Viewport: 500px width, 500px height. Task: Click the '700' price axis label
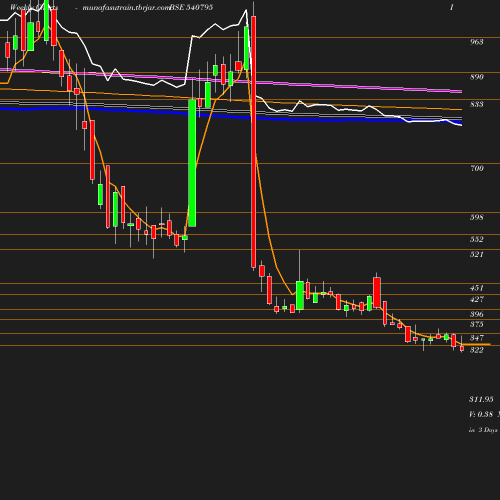coord(477,168)
